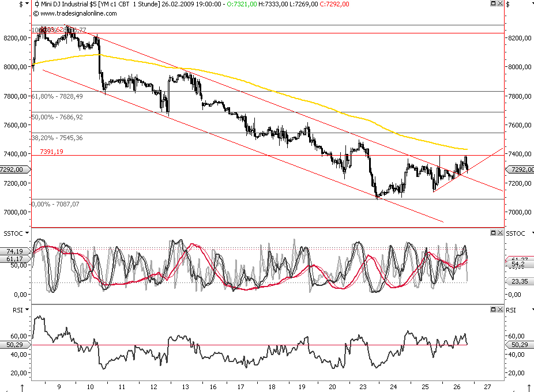Image resolution: width=534 pixels, height=392 pixels.
Task: Open the right-side SSTOC axis dropdown
Action: [532, 233]
